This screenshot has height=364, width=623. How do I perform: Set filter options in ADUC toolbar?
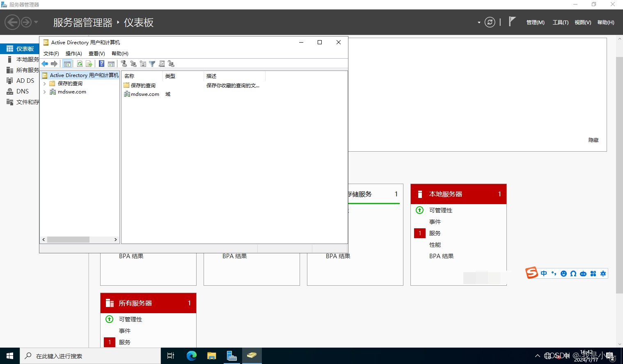(152, 64)
